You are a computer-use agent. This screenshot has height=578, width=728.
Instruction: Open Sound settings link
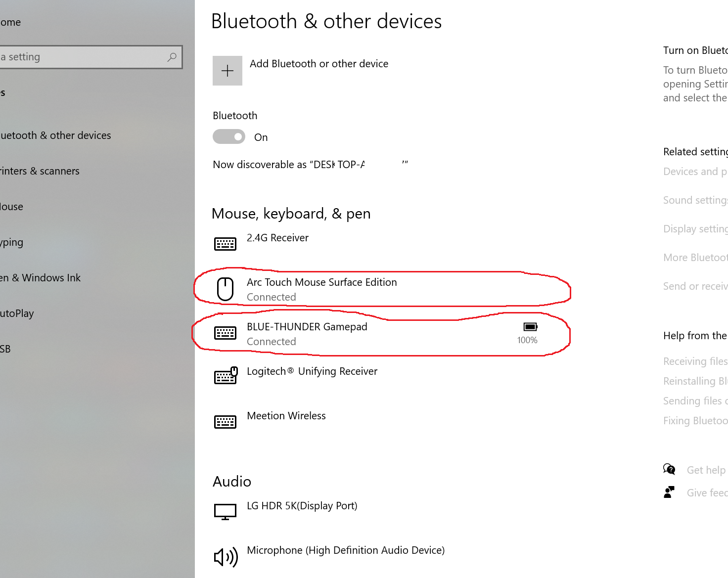[x=694, y=200]
